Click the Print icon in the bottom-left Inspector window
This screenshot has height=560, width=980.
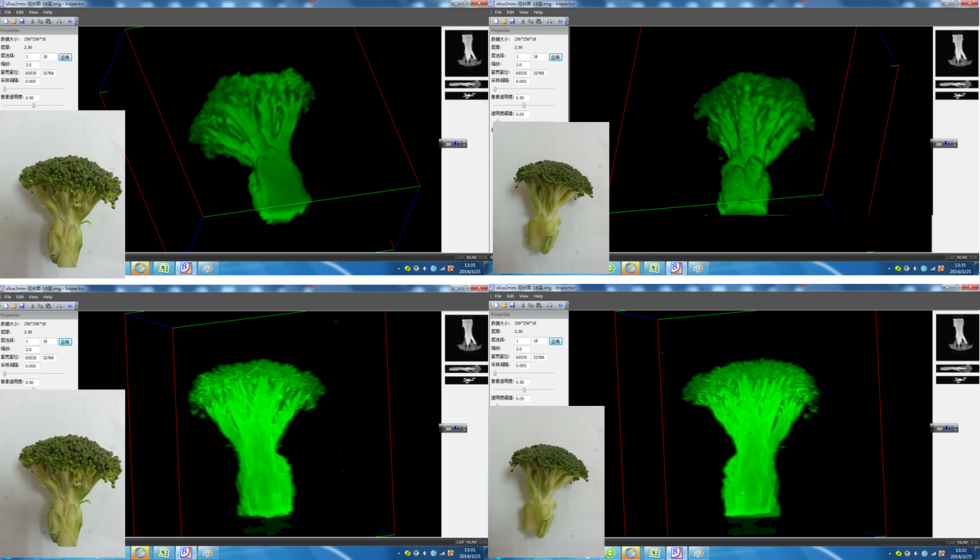[x=59, y=306]
